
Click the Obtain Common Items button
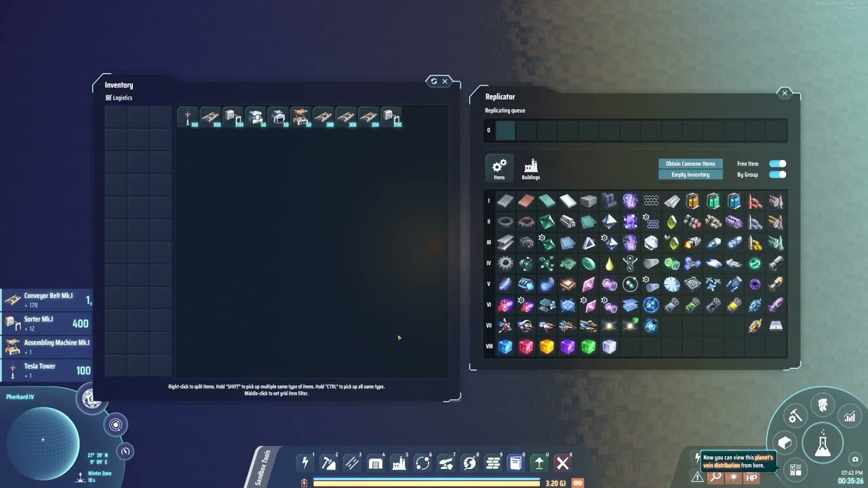pyautogui.click(x=690, y=163)
